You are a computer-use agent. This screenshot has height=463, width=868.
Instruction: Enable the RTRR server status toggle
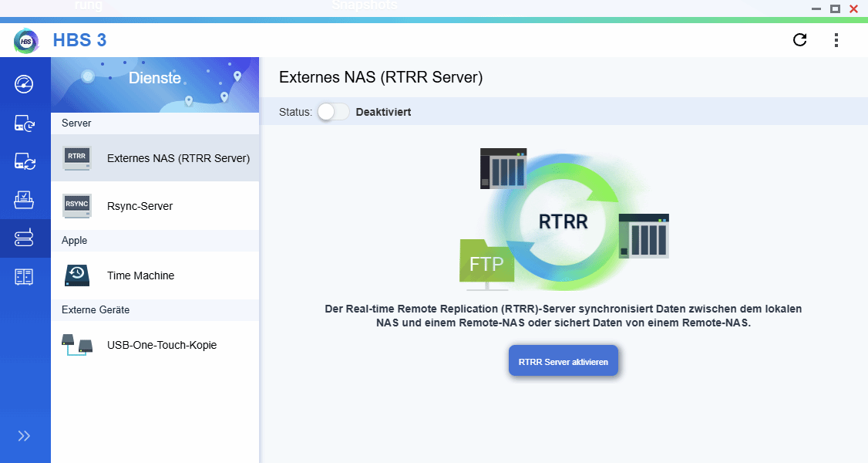click(332, 111)
